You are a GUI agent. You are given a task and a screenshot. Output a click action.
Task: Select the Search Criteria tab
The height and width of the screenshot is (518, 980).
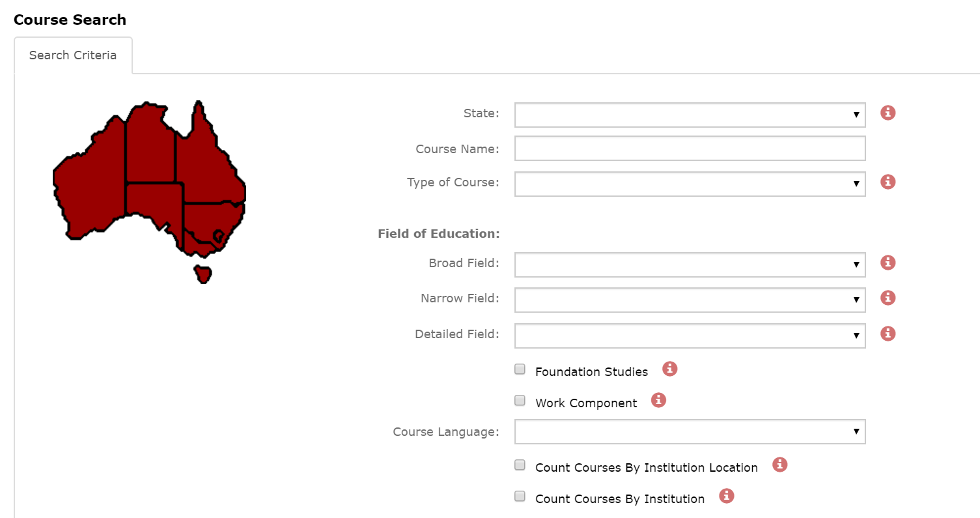(x=73, y=55)
